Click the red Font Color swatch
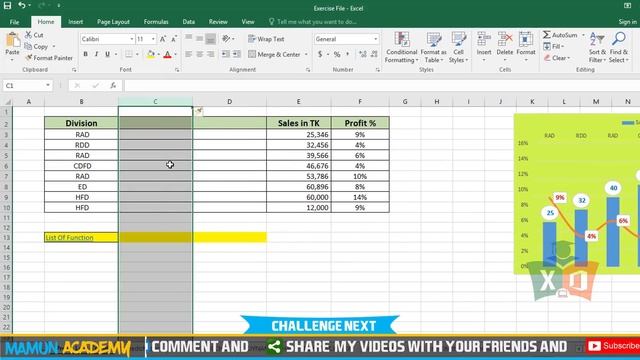 pyautogui.click(x=167, y=54)
